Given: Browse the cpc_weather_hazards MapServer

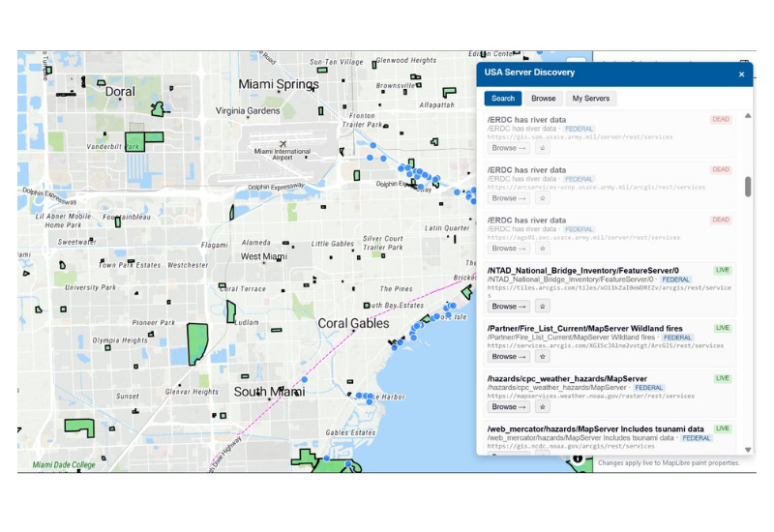Looking at the screenshot, I should point(509,407).
